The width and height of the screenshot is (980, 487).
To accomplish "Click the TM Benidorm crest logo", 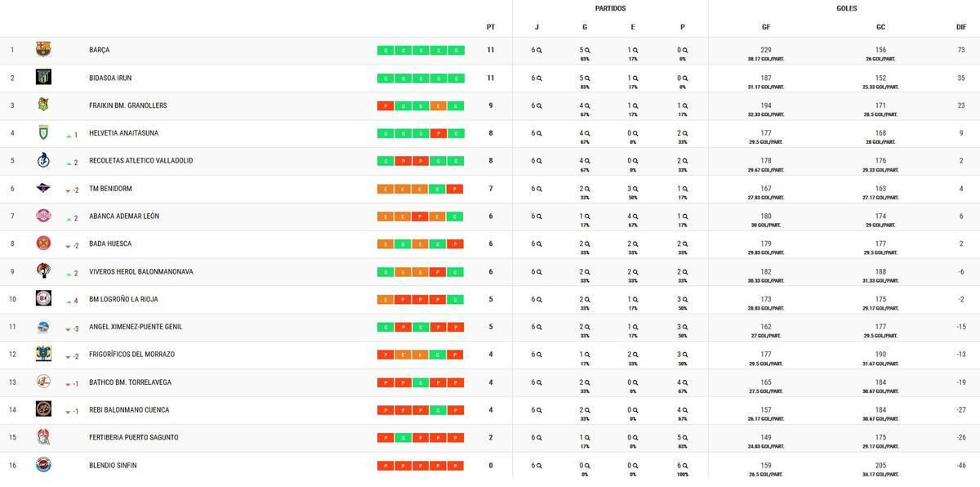I will 42,188.
